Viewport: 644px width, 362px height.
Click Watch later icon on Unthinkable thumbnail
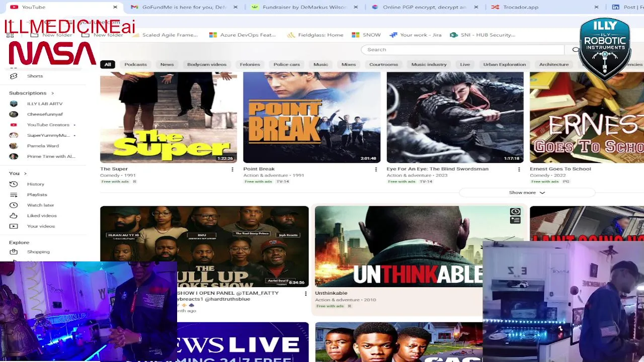pyautogui.click(x=515, y=212)
